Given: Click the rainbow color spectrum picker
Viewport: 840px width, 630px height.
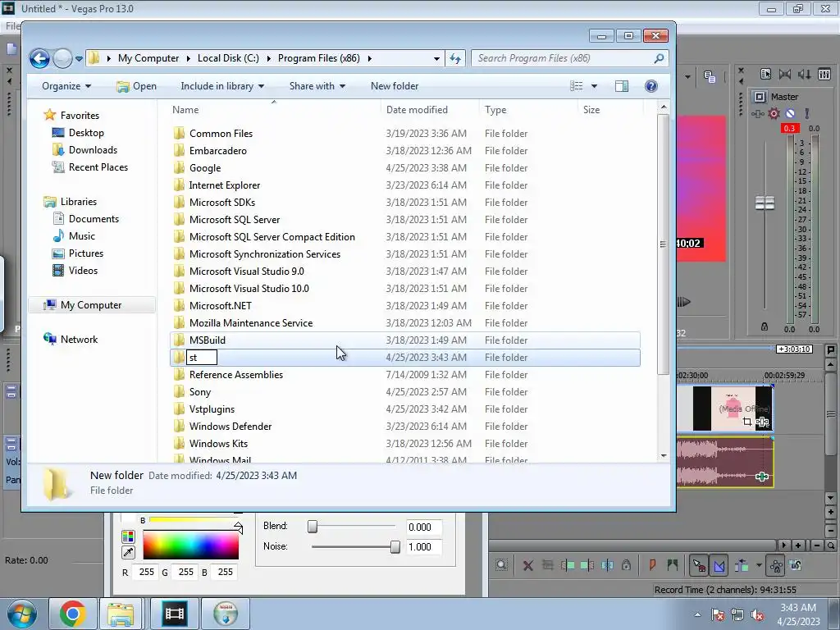Looking at the screenshot, I should point(190,546).
